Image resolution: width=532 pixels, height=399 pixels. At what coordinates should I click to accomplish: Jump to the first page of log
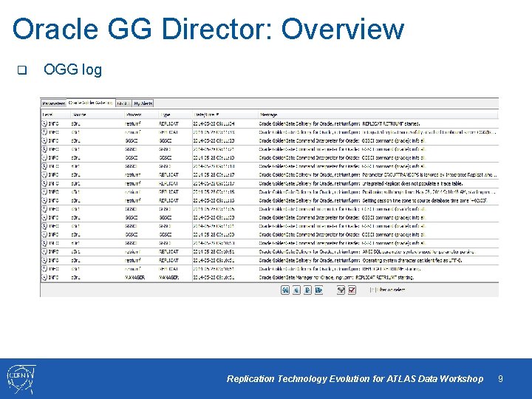[x=285, y=290]
